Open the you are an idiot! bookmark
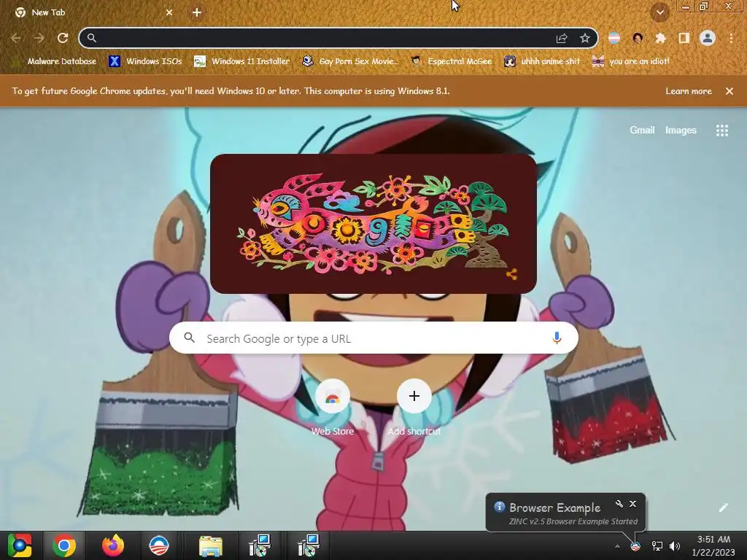 tap(630, 61)
